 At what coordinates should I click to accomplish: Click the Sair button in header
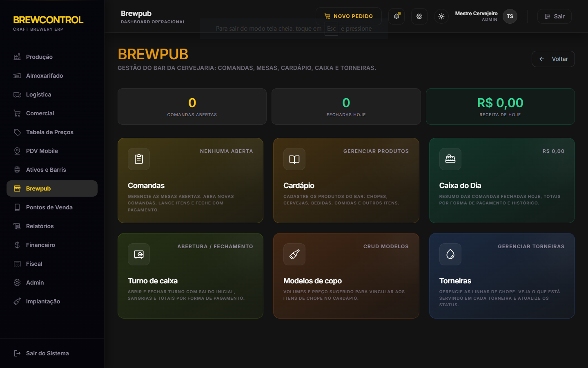click(x=555, y=16)
